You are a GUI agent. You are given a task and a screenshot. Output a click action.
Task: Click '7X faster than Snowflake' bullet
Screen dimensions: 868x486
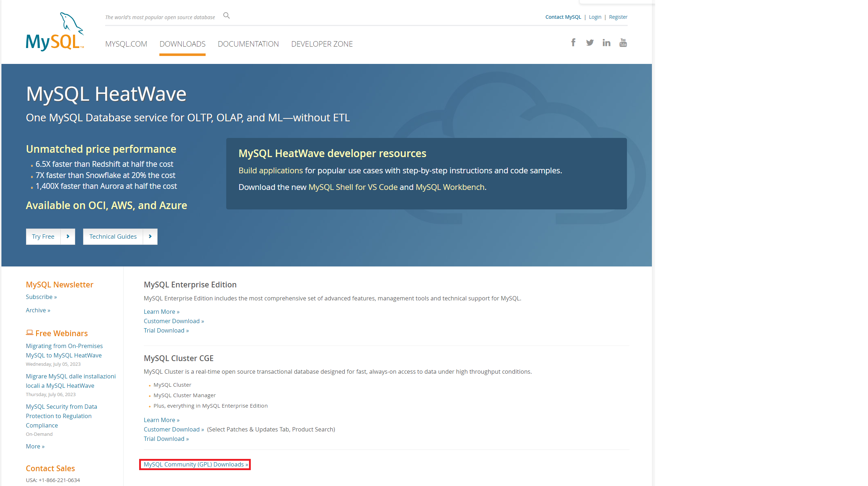[106, 175]
